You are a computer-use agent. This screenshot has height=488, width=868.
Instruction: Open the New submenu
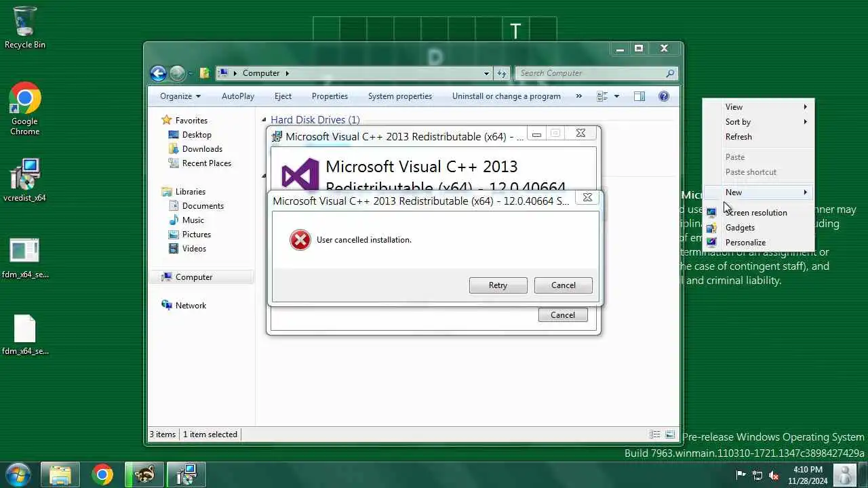(x=758, y=192)
